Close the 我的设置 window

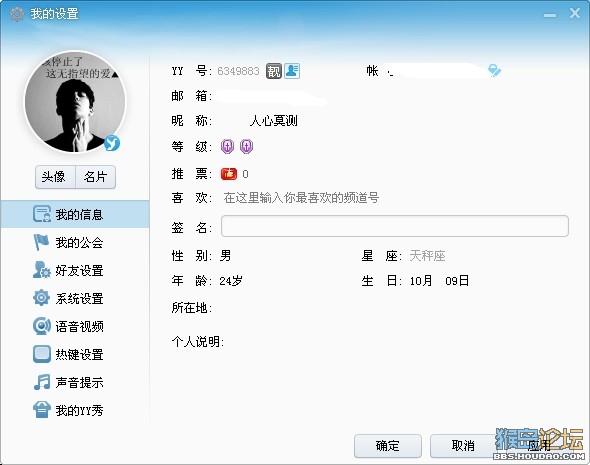(x=575, y=14)
